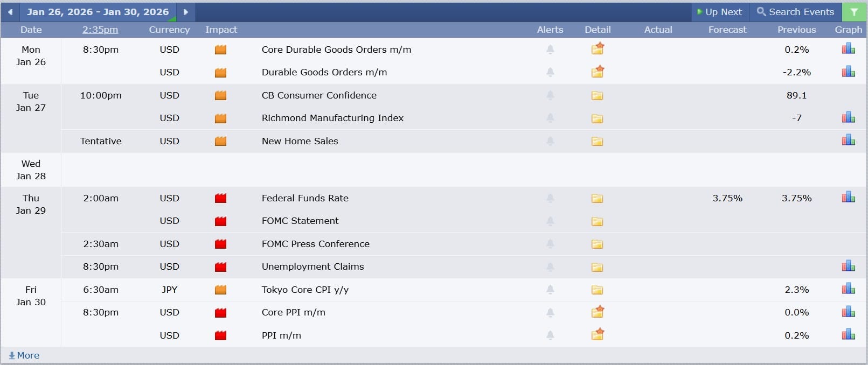Image resolution: width=868 pixels, height=365 pixels.
Task: Click the Up Next button
Action: (x=720, y=12)
